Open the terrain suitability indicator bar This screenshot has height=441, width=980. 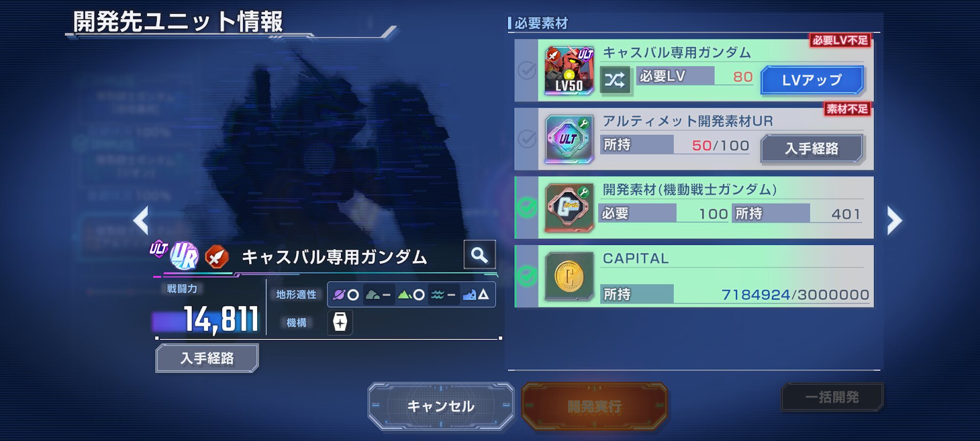click(x=411, y=295)
